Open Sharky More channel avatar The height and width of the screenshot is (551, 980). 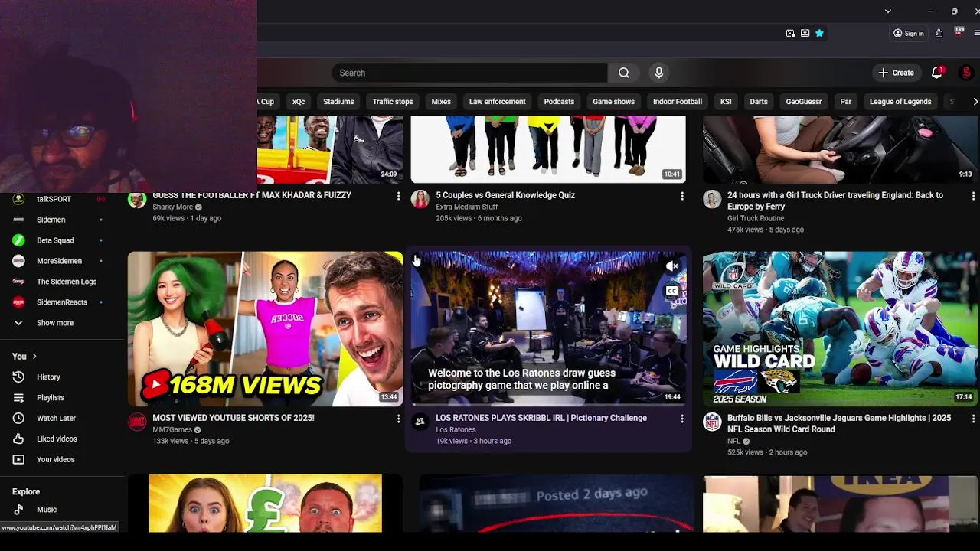tap(137, 201)
